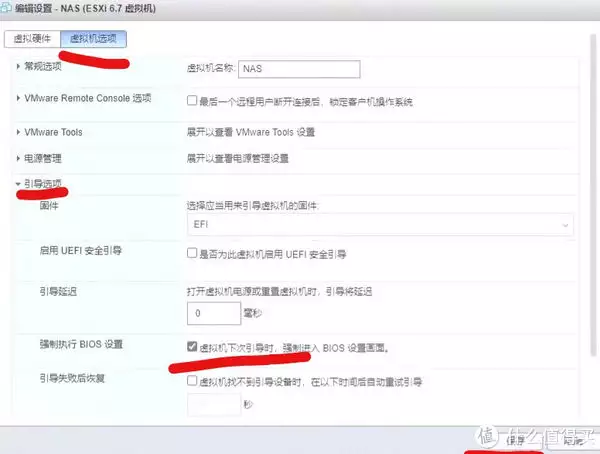Click the 保存 button
The width and height of the screenshot is (600, 454).
(515, 440)
